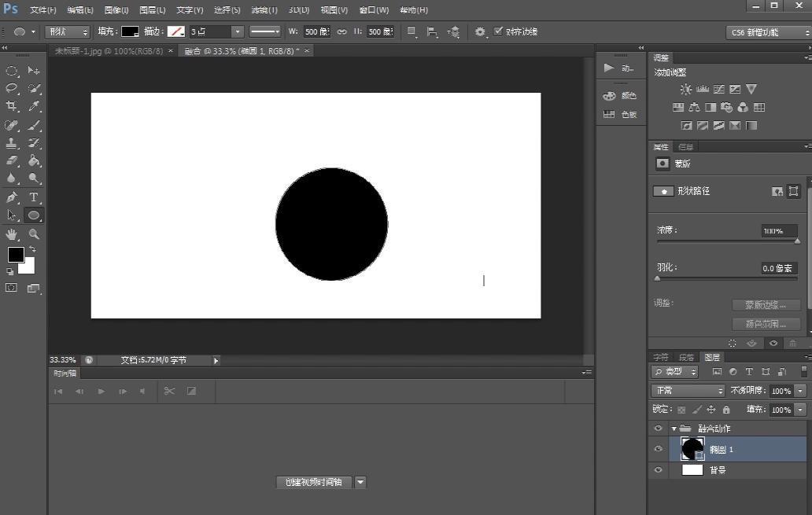Screen dimensions: 812x515
Task: Open path arrangement options
Action: click(453, 32)
